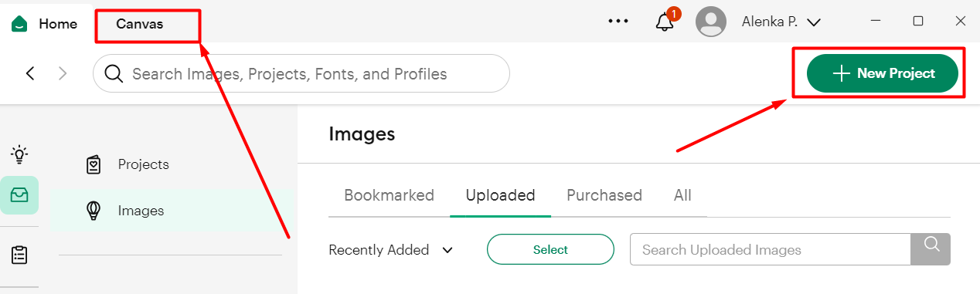This screenshot has width=980, height=294.
Task: Click the gray search magnifier button
Action: pos(931,249)
